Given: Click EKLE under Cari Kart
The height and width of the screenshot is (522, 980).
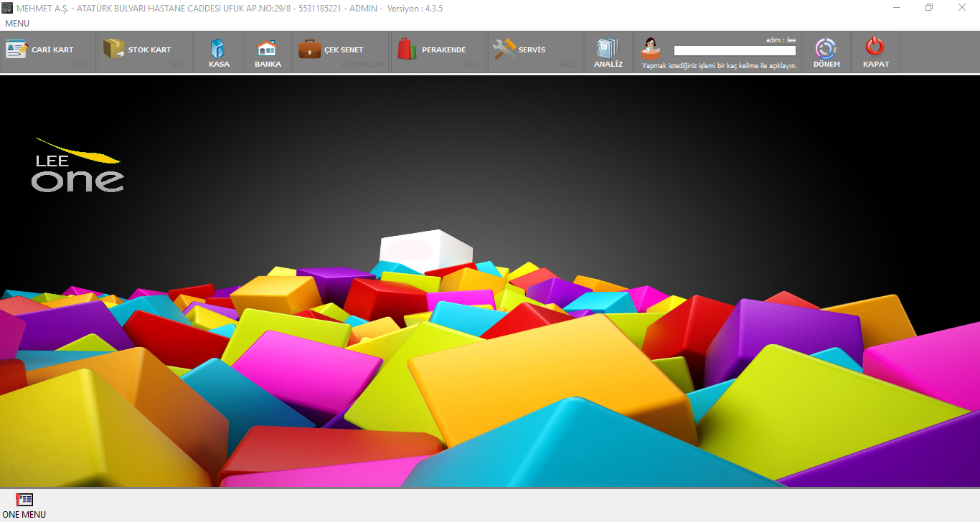Looking at the screenshot, I should coord(82,65).
